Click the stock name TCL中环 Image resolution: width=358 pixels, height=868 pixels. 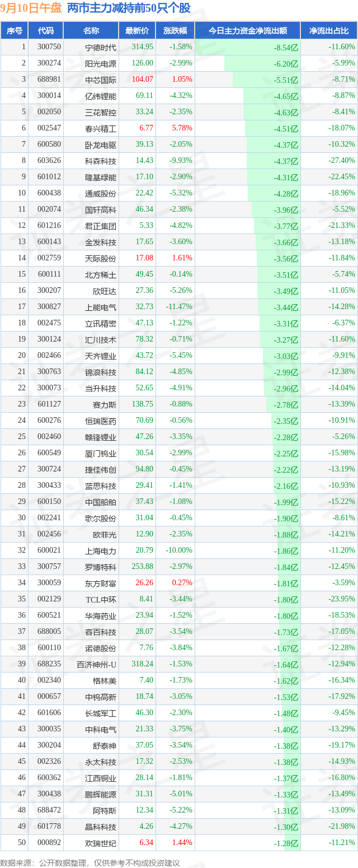coord(101,600)
